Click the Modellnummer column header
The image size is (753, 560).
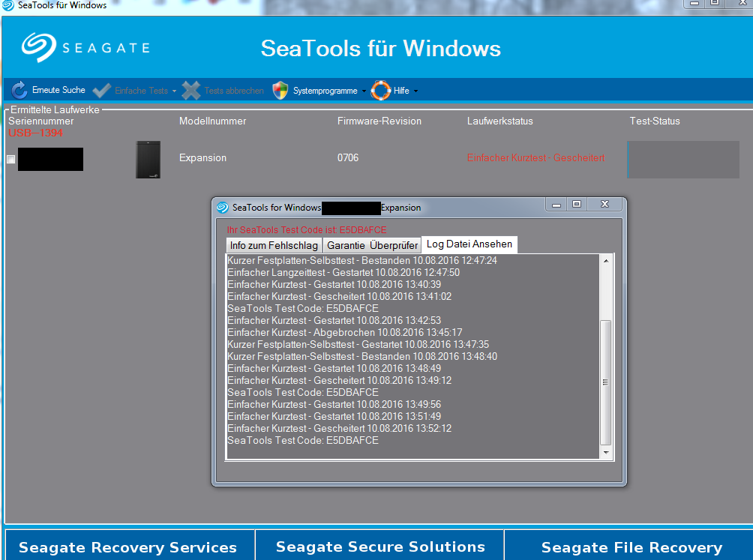[x=213, y=121]
